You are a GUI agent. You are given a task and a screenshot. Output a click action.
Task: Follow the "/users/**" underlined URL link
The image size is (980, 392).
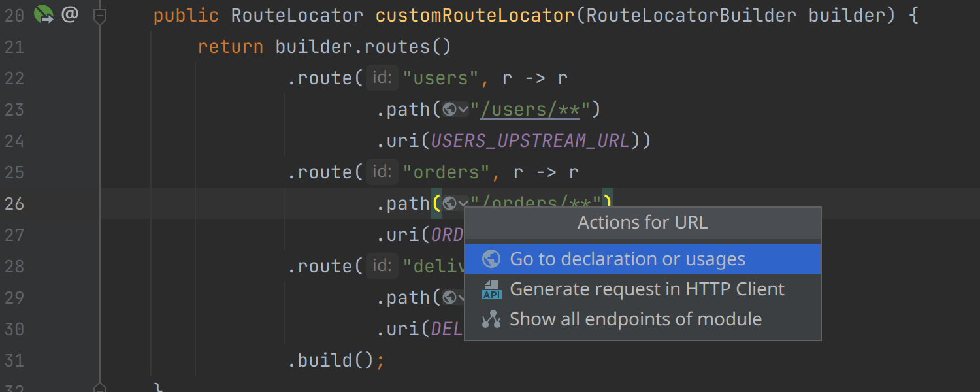tap(530, 110)
